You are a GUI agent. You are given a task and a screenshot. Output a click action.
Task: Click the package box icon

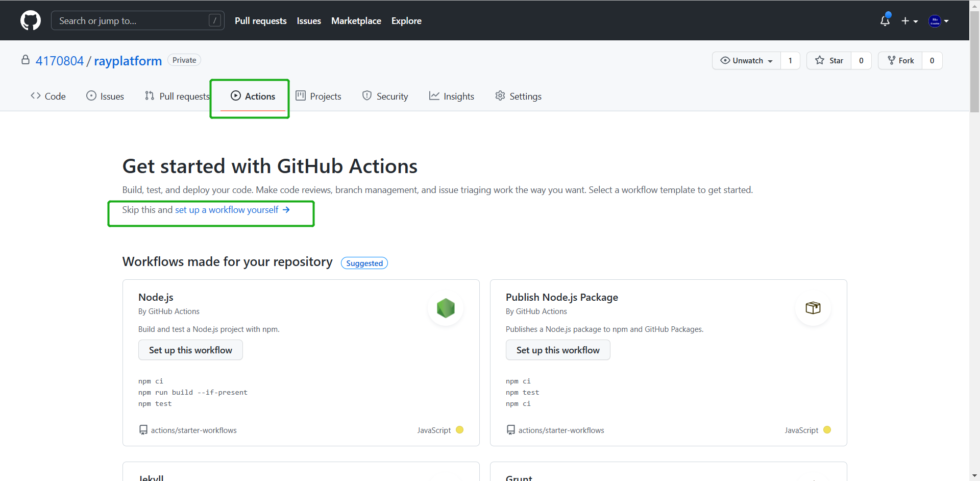coord(813,308)
